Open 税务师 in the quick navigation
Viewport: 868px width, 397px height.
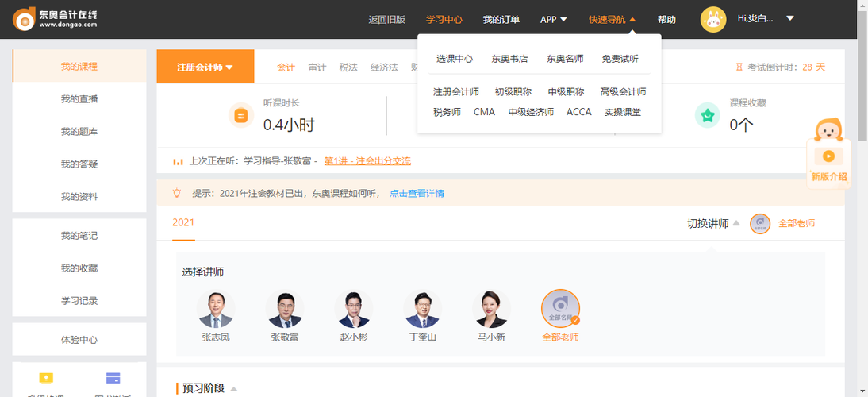447,112
